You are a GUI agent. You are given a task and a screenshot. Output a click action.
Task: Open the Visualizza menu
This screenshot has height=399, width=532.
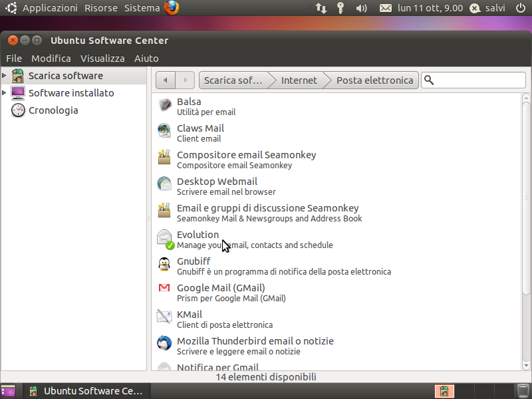pos(102,59)
